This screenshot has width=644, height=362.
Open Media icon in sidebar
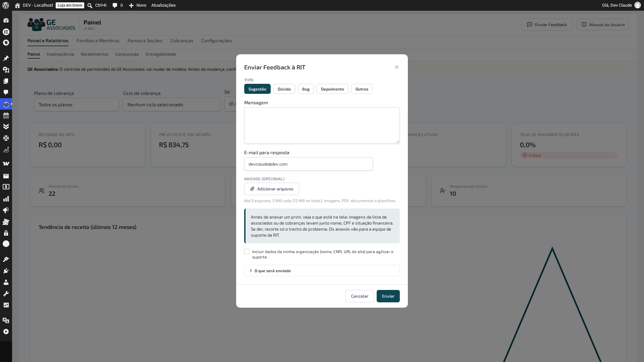(6, 70)
